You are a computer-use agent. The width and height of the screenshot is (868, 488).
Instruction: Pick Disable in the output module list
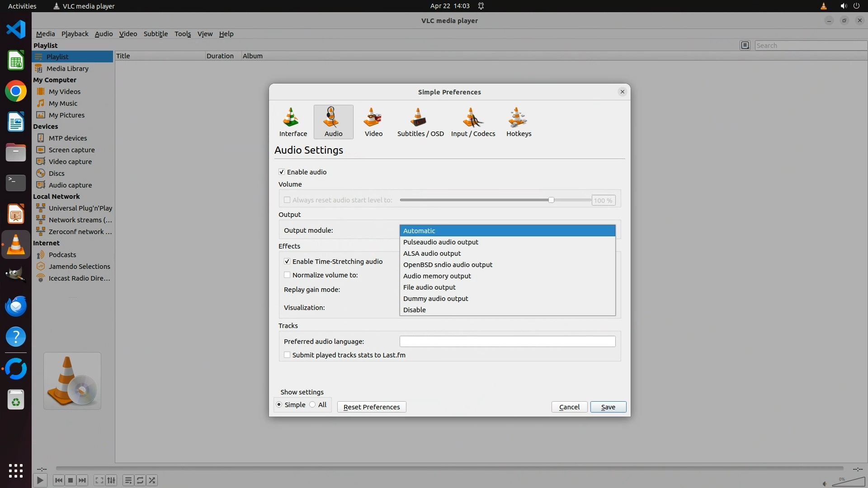click(414, 310)
